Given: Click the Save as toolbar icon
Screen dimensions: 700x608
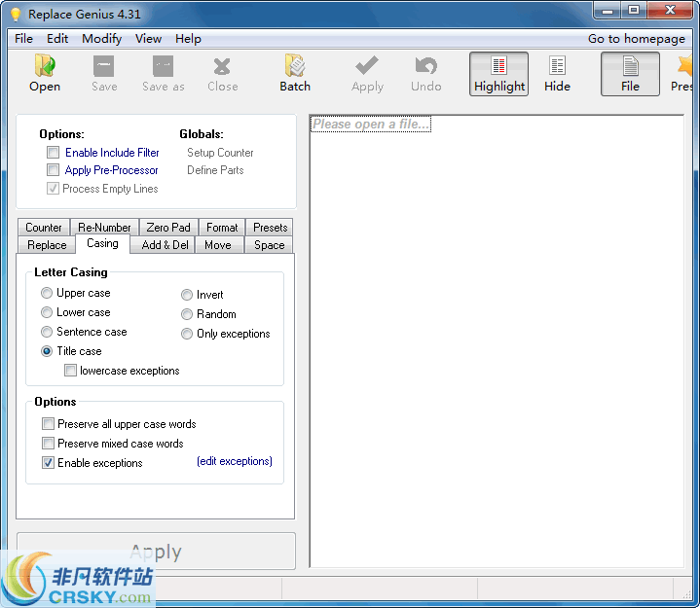Looking at the screenshot, I should coord(163,74).
